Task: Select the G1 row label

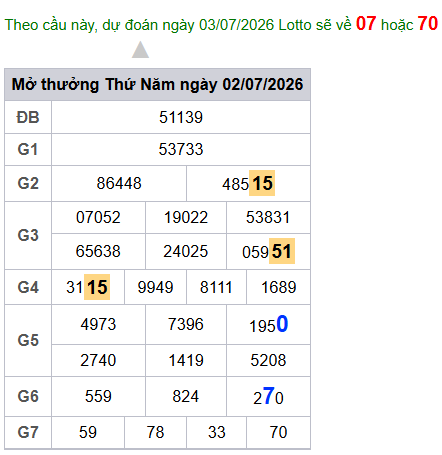Action: point(28,149)
